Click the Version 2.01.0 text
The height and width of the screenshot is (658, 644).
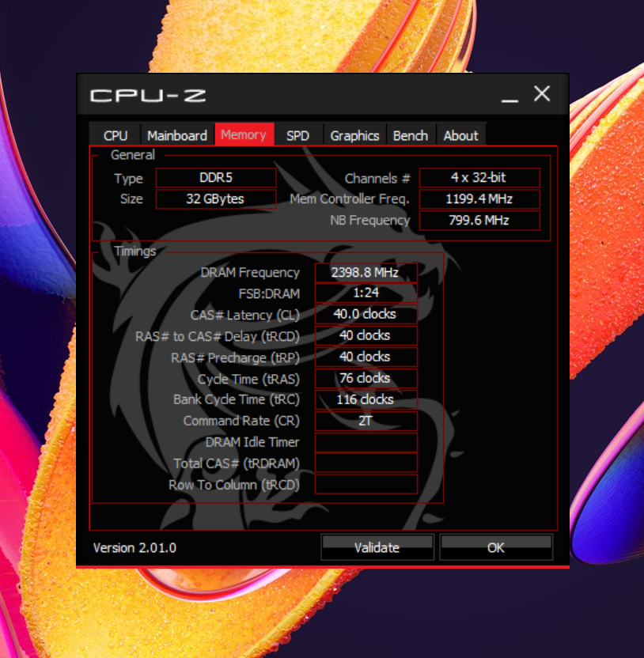coord(134,547)
